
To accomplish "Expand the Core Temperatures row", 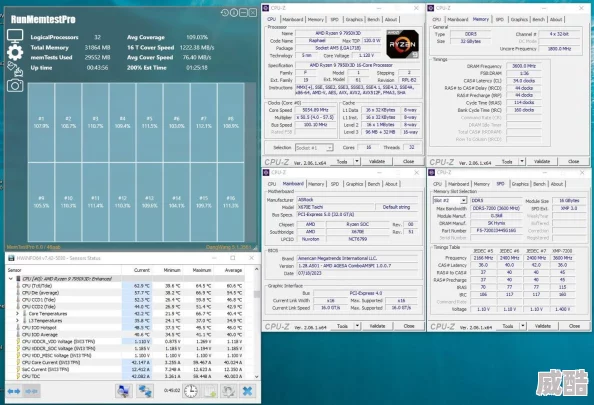I will coord(17,314).
